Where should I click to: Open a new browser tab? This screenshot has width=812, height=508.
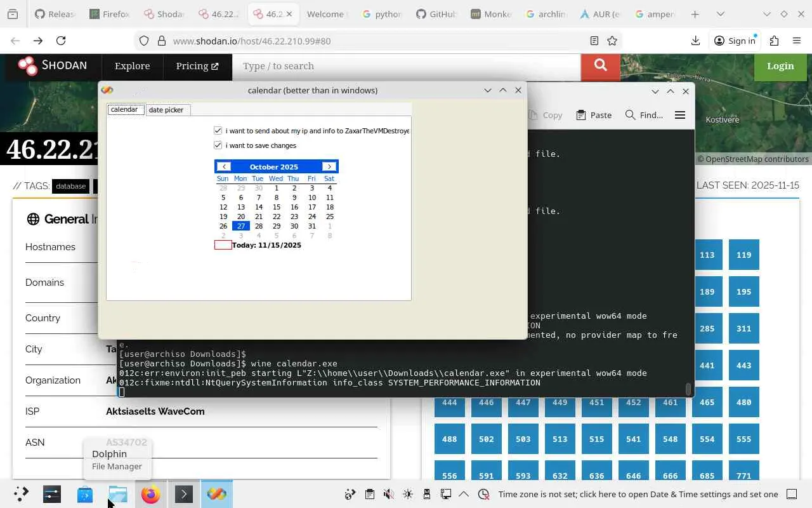695,14
